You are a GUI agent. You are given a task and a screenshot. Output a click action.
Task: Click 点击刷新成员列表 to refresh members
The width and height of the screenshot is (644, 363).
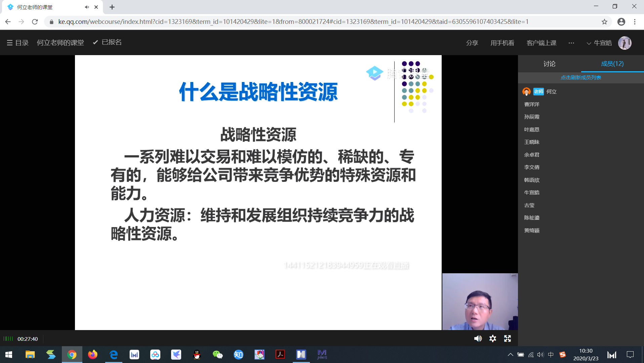point(580,78)
